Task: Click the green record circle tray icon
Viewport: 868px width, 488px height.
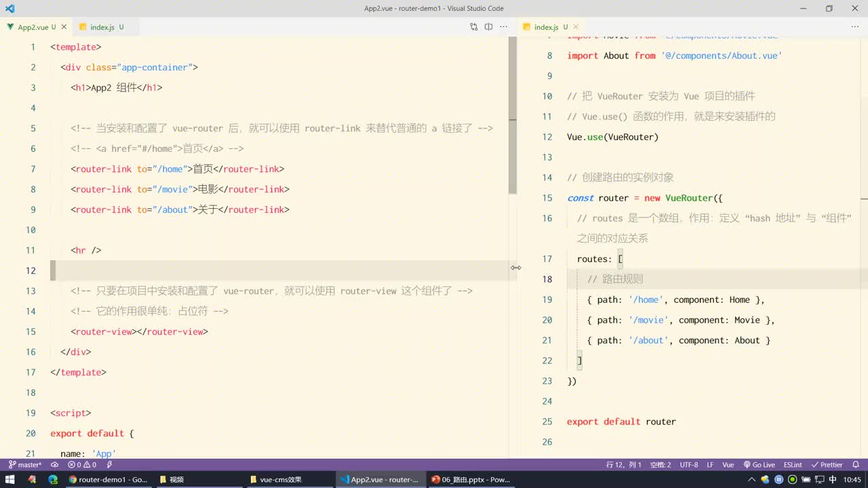Action: (x=792, y=479)
